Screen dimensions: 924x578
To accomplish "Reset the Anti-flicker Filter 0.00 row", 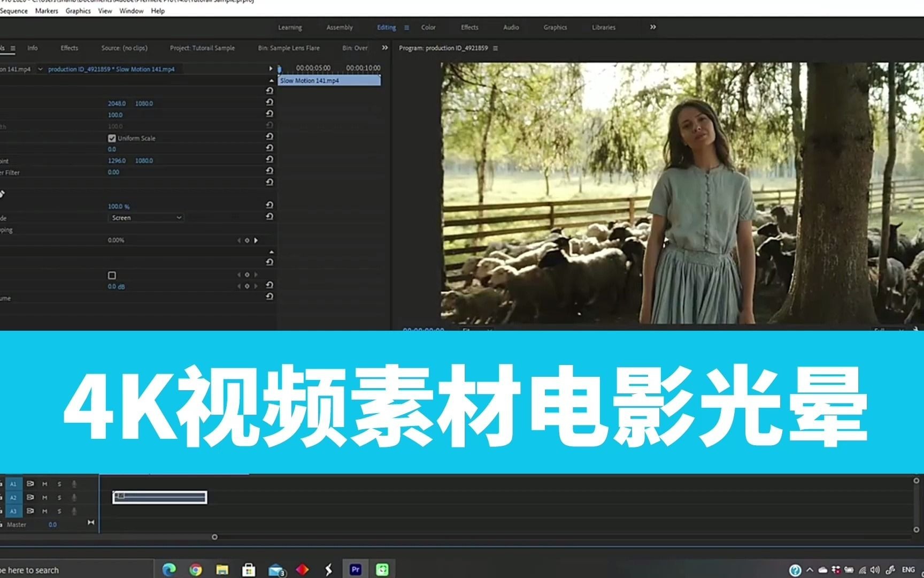I will pos(269,171).
